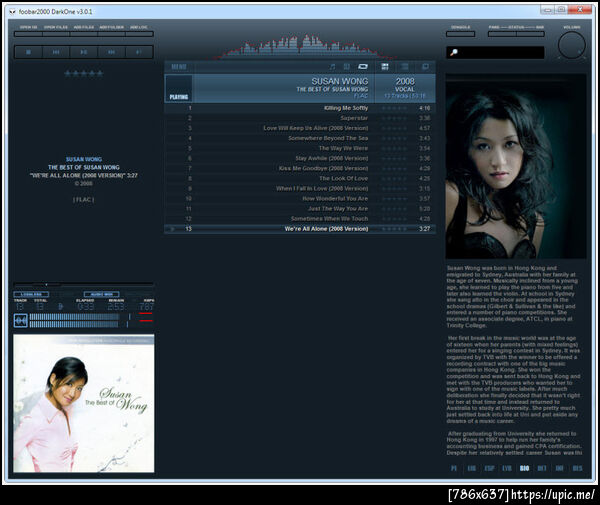Select the list view icon beside grid view
Viewport: 600px width, 505px height.
point(404,67)
